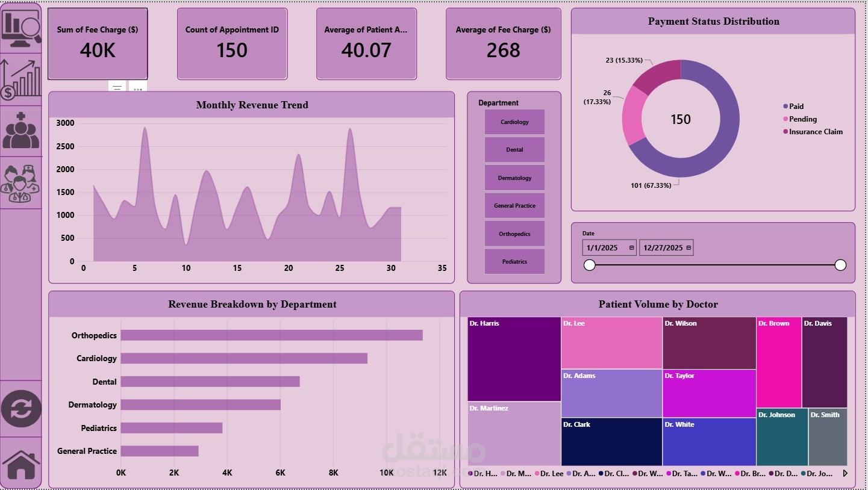Click the Cardiology revenue bar
Viewport: 868px width, 490px height.
(244, 358)
